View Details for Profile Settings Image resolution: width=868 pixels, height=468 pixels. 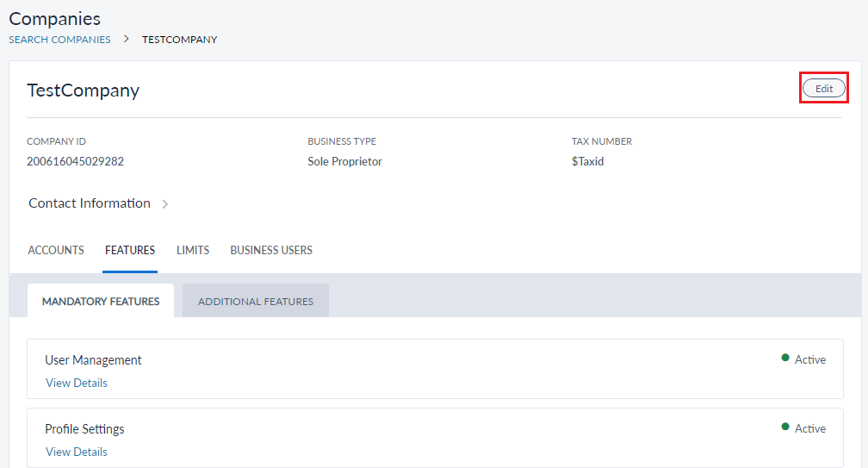[77, 452]
